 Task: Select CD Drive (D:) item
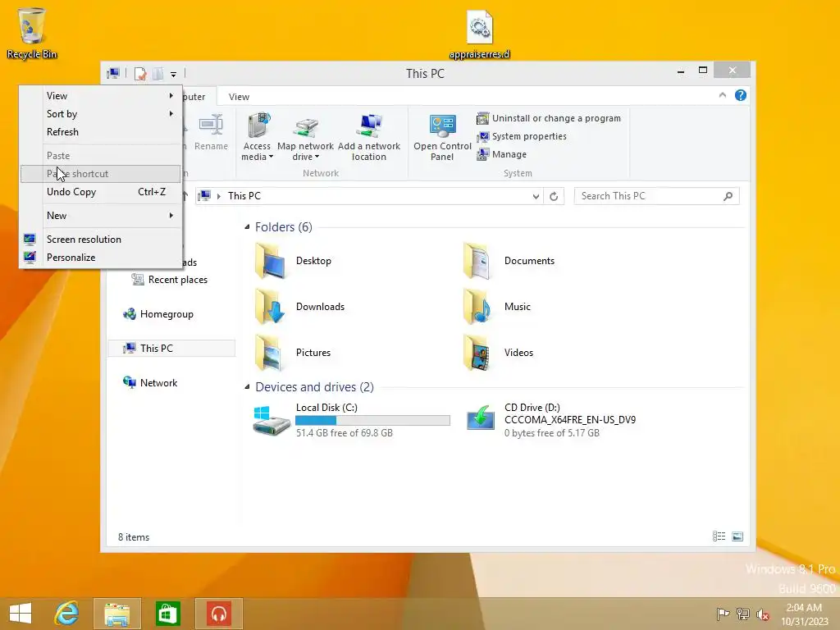[550, 420]
